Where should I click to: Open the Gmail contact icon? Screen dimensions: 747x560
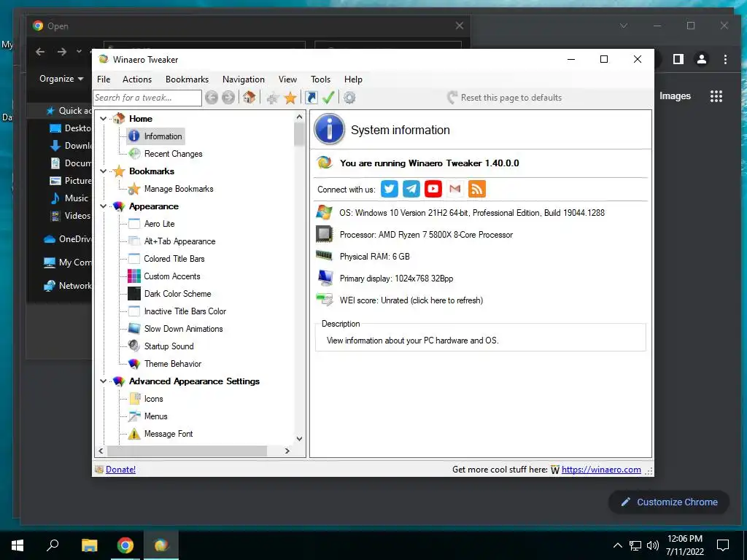455,189
